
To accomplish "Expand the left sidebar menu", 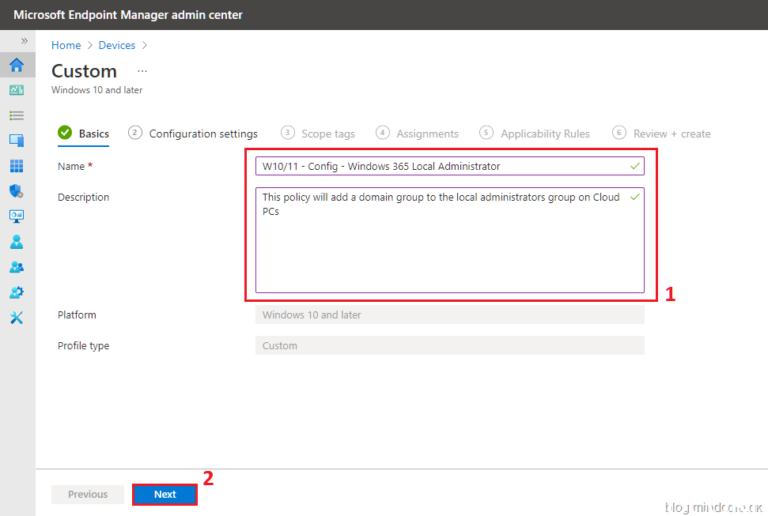I will [24, 41].
